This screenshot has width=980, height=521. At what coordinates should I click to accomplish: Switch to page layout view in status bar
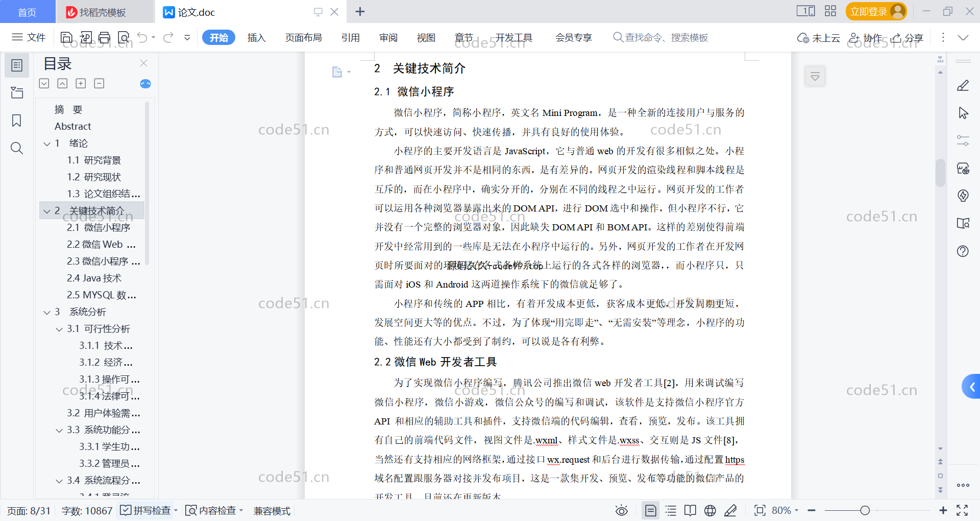click(x=651, y=510)
